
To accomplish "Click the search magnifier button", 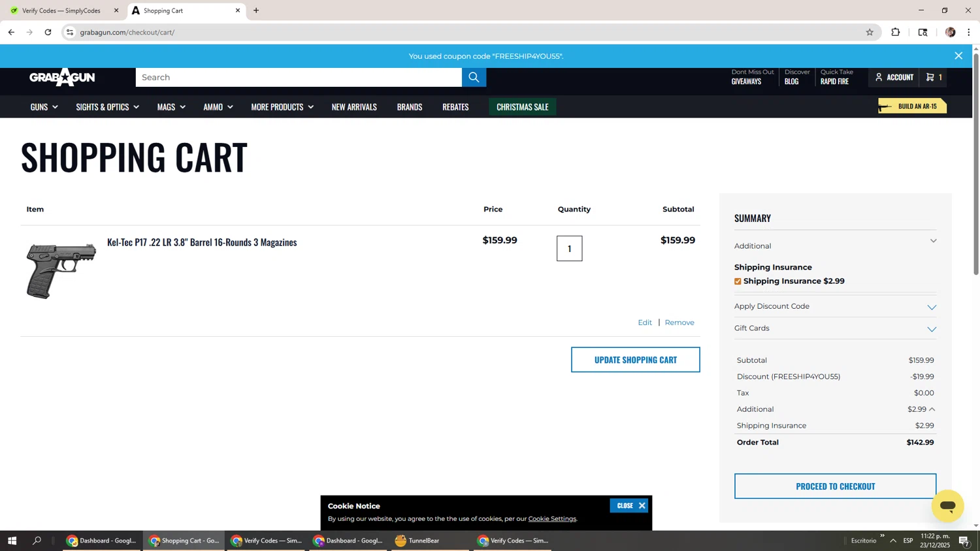I will click(474, 77).
